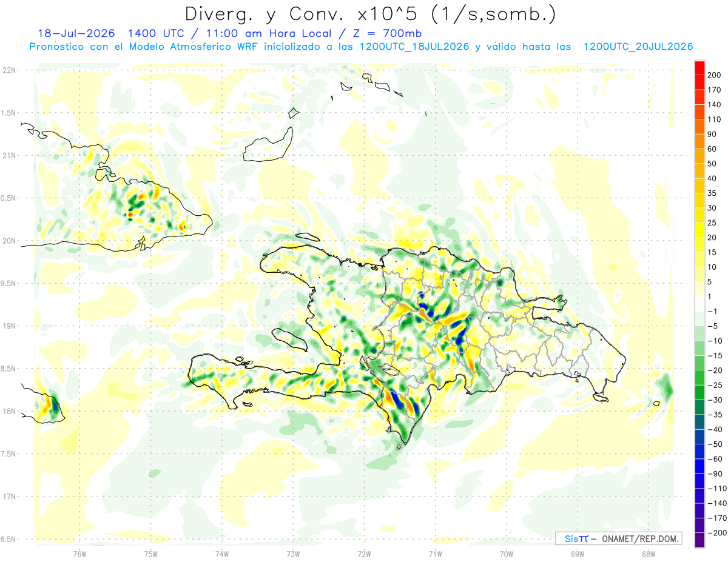Click the colorbar value -1
The width and height of the screenshot is (728, 562).
click(x=713, y=312)
